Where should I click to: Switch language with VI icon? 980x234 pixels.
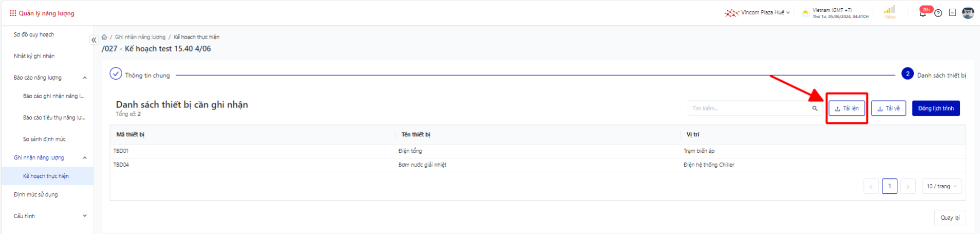click(952, 13)
